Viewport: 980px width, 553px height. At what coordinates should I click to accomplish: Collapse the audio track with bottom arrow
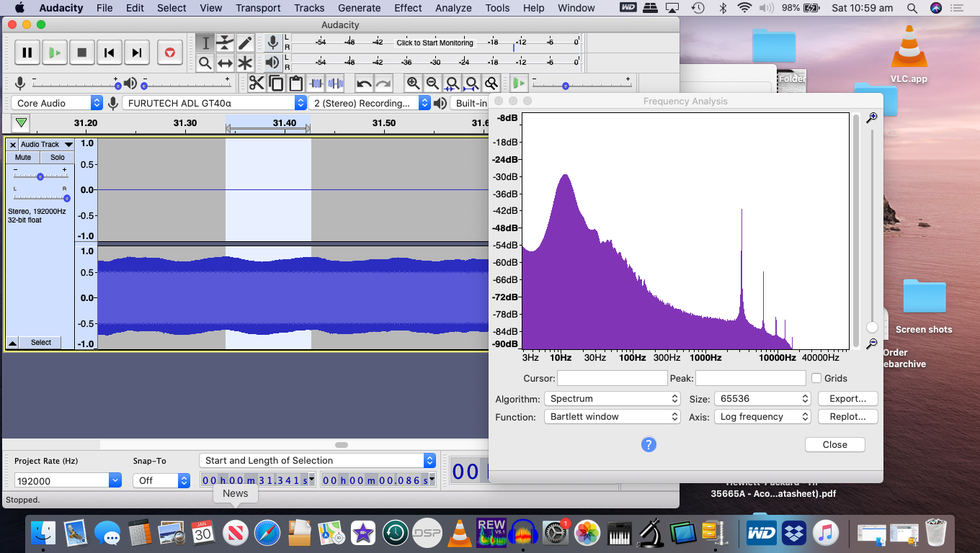[x=12, y=342]
